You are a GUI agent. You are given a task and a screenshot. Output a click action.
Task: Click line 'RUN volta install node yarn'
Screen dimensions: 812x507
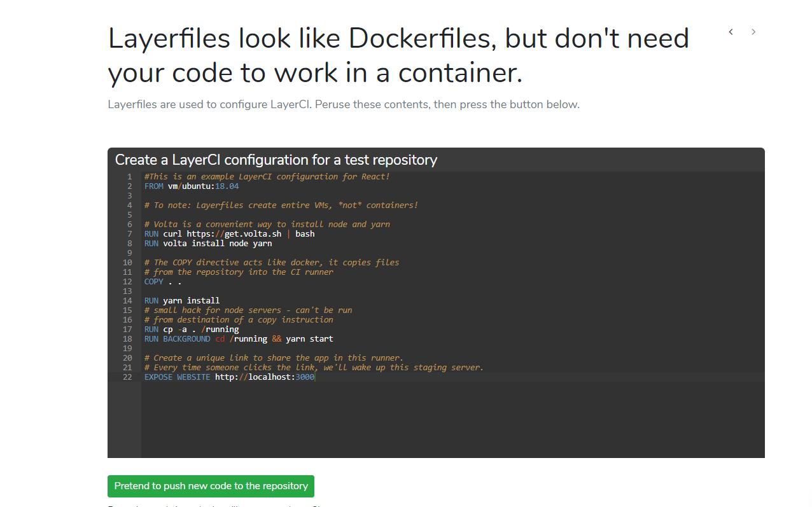208,244
